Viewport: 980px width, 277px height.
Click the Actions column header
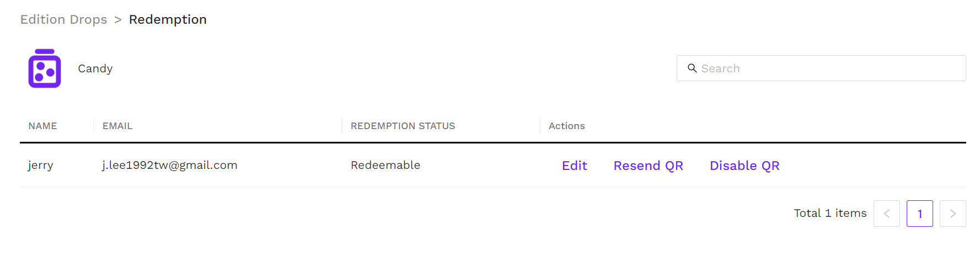click(566, 126)
